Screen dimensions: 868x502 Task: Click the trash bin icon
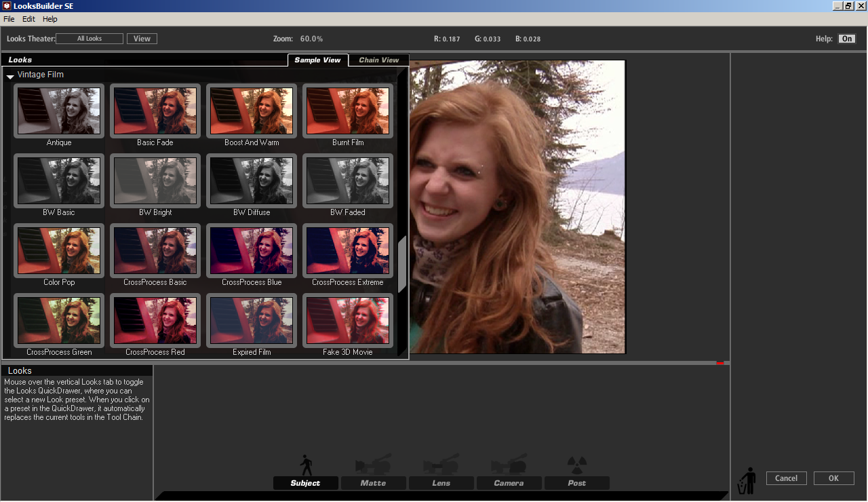tap(747, 480)
